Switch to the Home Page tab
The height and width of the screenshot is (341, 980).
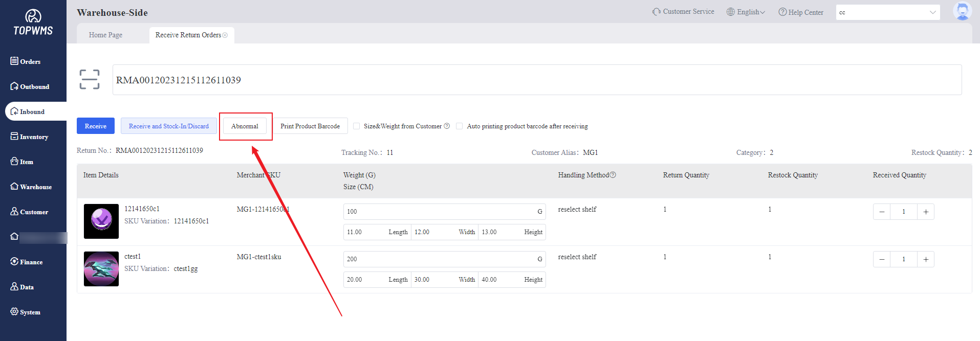click(105, 35)
